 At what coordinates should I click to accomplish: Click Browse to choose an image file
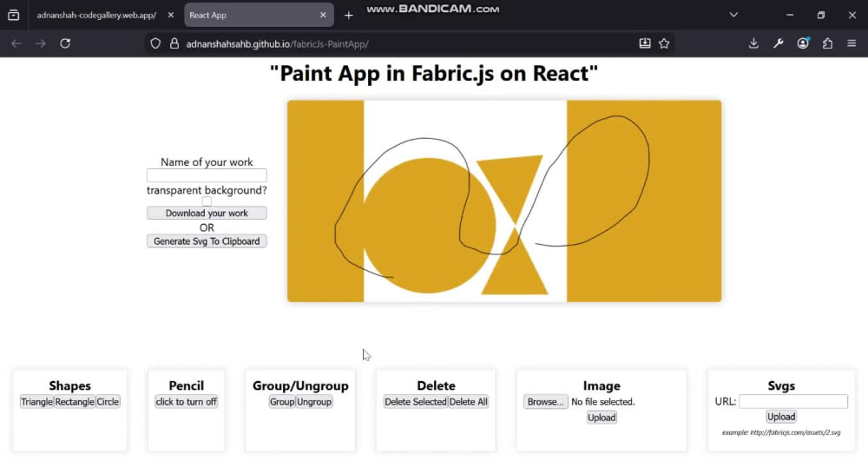545,402
